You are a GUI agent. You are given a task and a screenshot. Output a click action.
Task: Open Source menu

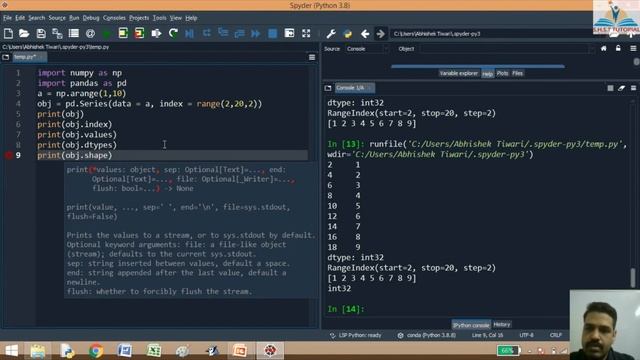(x=57, y=18)
